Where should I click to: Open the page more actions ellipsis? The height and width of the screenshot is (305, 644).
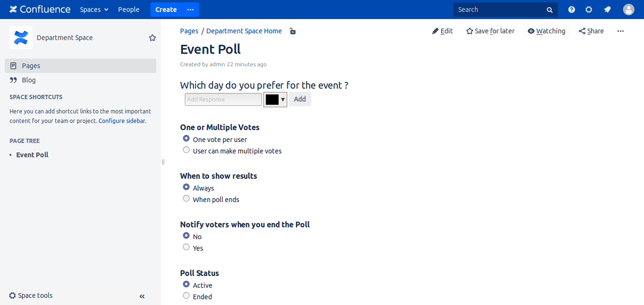point(620,31)
